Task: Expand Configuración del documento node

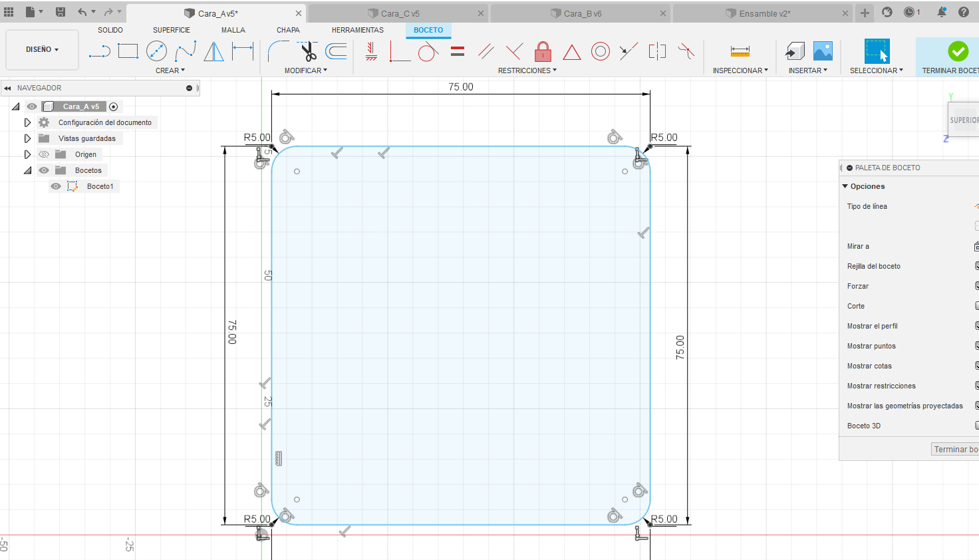Action: (27, 122)
